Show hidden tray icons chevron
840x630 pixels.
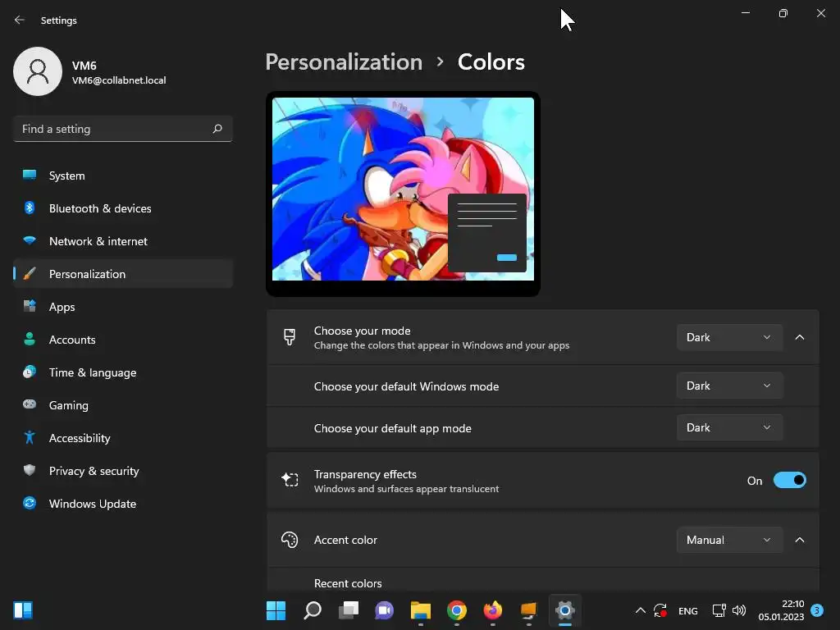click(x=640, y=610)
